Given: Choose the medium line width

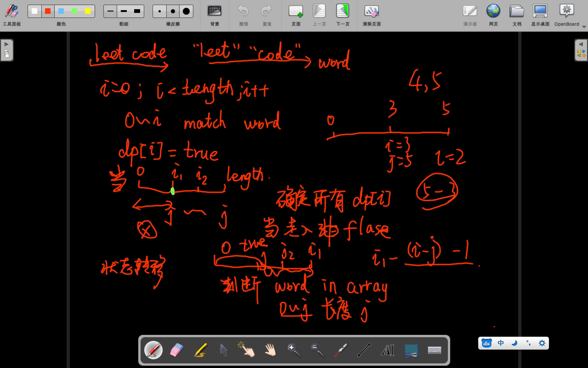Looking at the screenshot, I should [x=124, y=11].
